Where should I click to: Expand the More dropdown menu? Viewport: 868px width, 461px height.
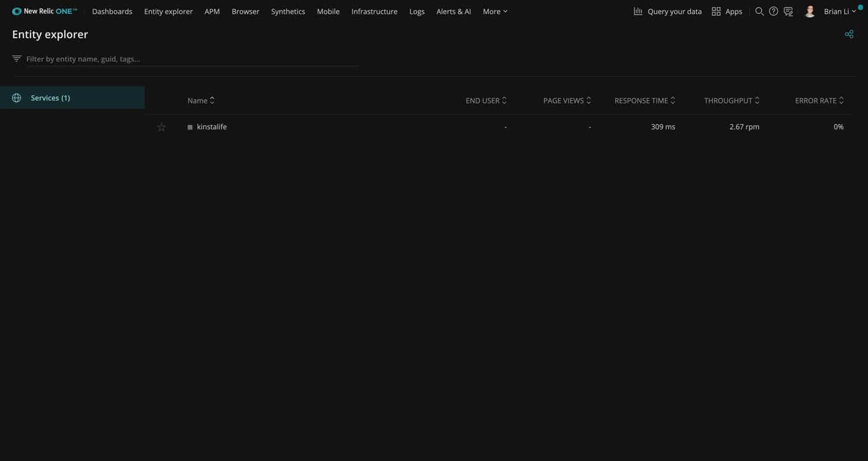pyautogui.click(x=495, y=12)
